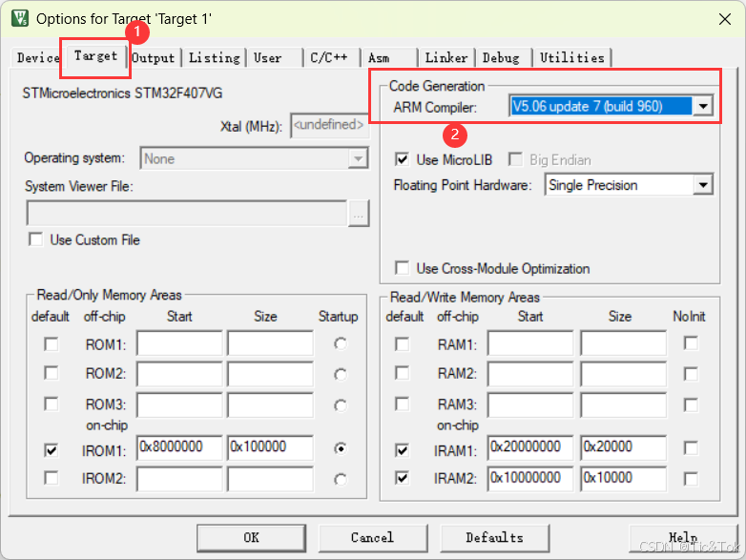This screenshot has width=746, height=560.
Task: Open the Listing tab
Action: 214,58
